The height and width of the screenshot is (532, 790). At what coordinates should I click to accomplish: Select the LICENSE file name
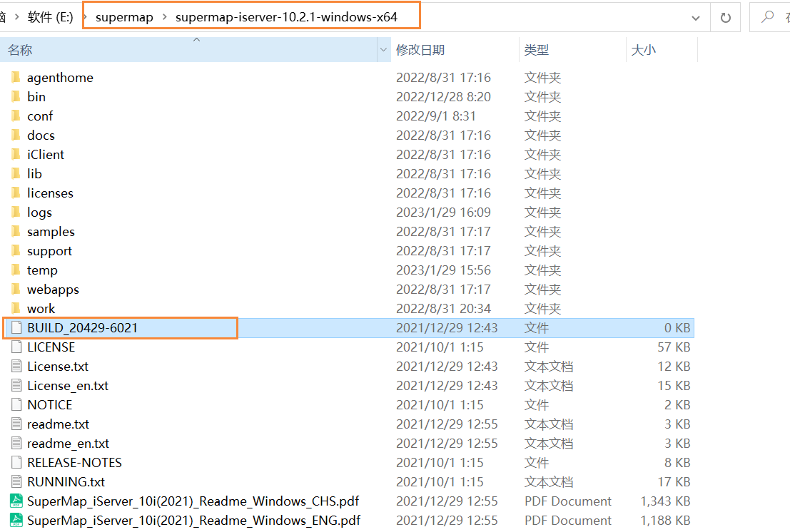(x=51, y=347)
